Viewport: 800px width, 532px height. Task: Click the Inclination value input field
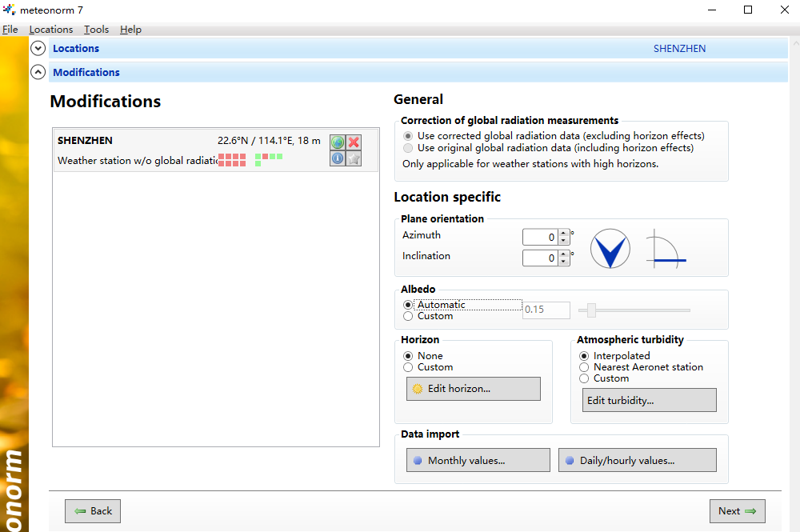click(x=540, y=258)
